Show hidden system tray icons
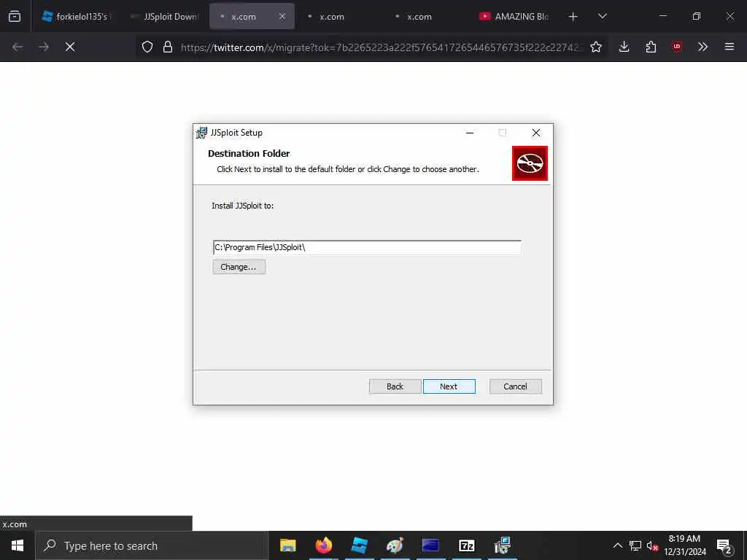The height and width of the screenshot is (560, 747). (x=617, y=545)
